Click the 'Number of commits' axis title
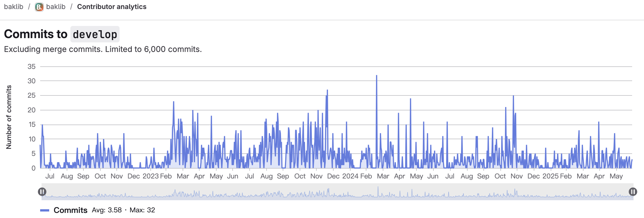 (x=9, y=117)
